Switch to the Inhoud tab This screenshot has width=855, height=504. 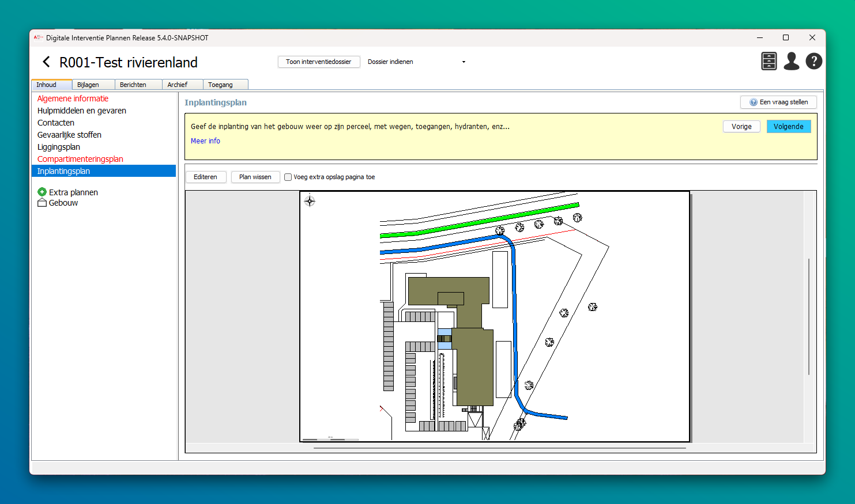pyautogui.click(x=51, y=84)
